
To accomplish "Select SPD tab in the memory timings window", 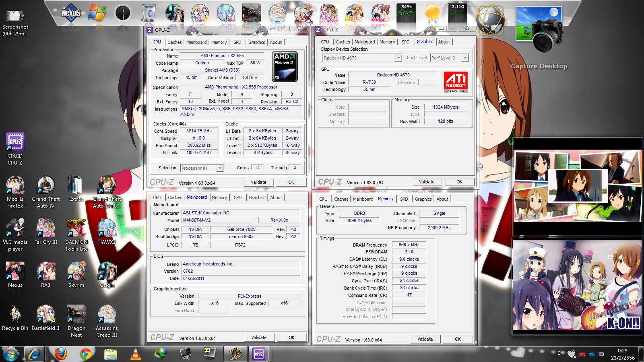I will 404,199.
